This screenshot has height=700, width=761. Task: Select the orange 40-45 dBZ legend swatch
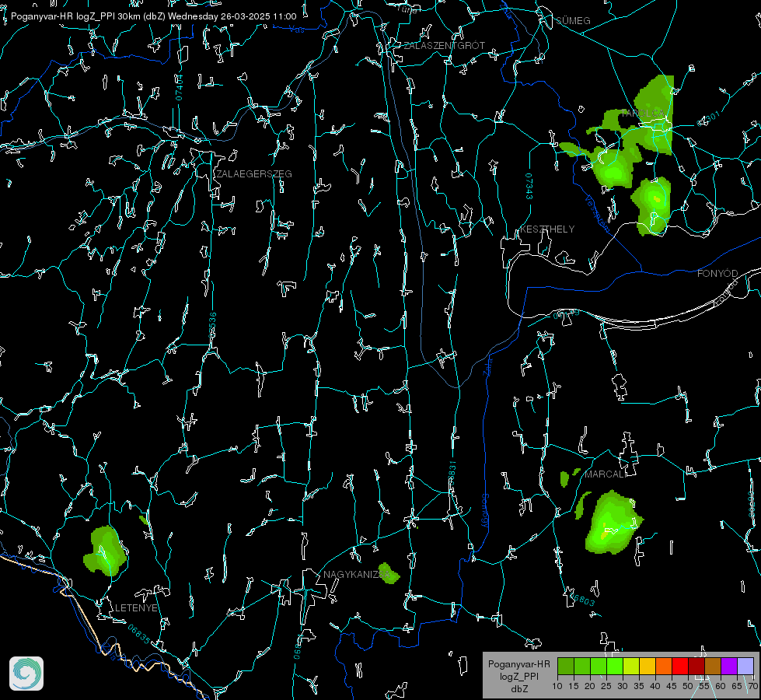[x=664, y=666]
